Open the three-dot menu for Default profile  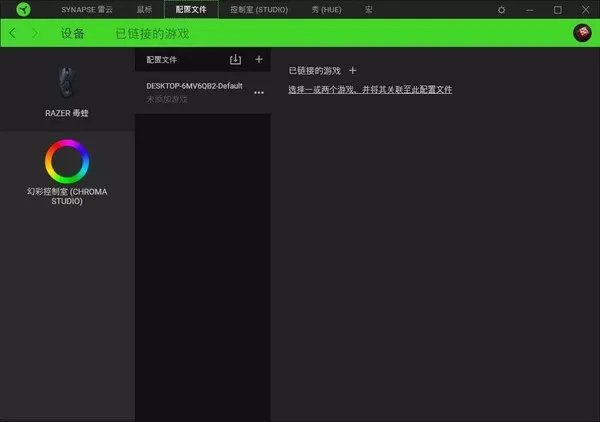(x=259, y=93)
